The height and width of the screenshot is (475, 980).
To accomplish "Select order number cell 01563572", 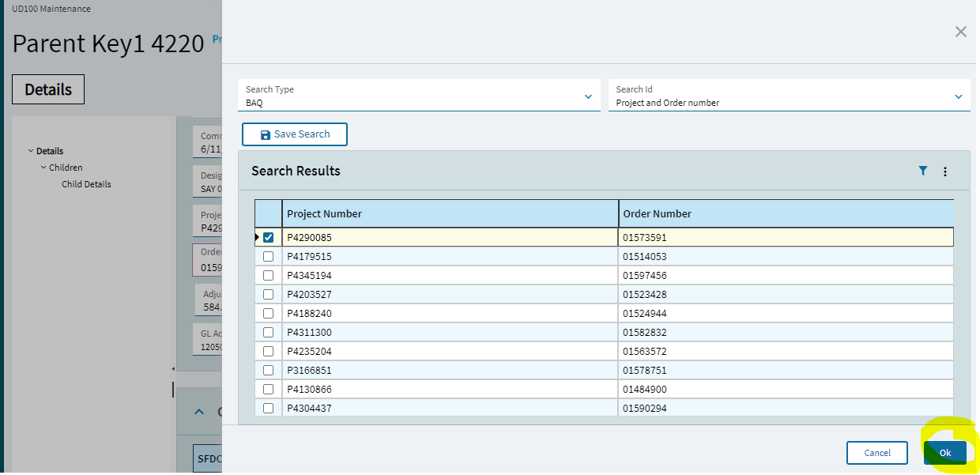I will tap(786, 351).
